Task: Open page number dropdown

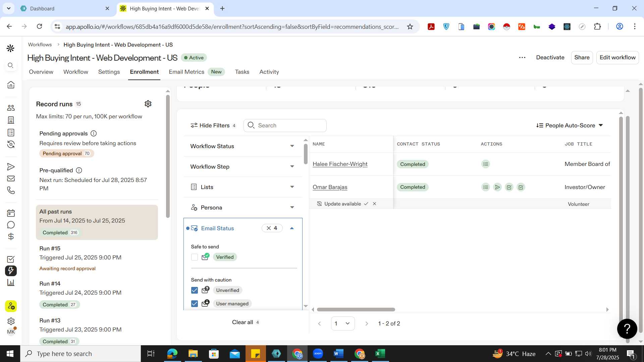Action: (343, 323)
